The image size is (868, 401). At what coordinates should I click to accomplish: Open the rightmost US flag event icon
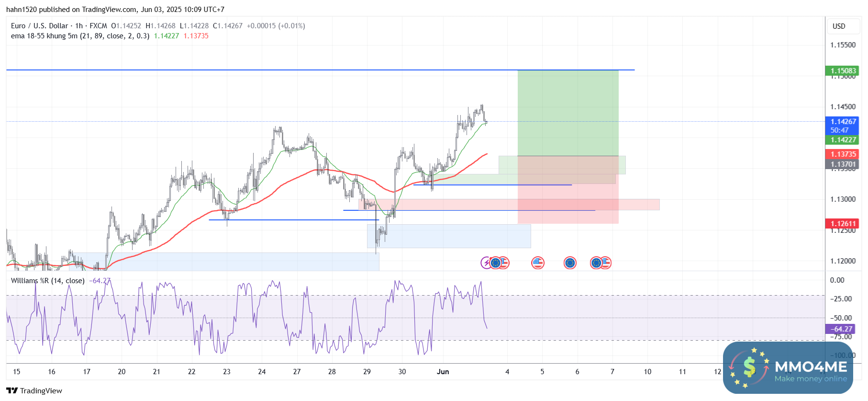coord(606,263)
